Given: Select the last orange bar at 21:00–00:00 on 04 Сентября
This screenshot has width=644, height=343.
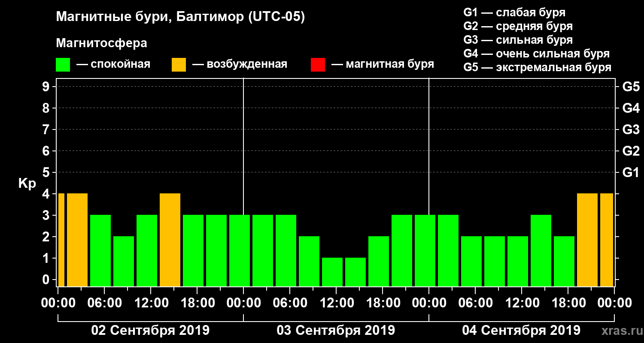Looking at the screenshot, I should pos(607,240).
